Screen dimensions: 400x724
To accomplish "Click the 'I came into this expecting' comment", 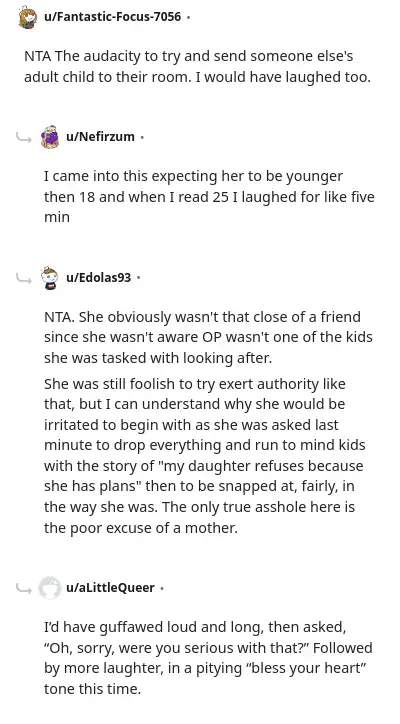I will (x=209, y=197).
